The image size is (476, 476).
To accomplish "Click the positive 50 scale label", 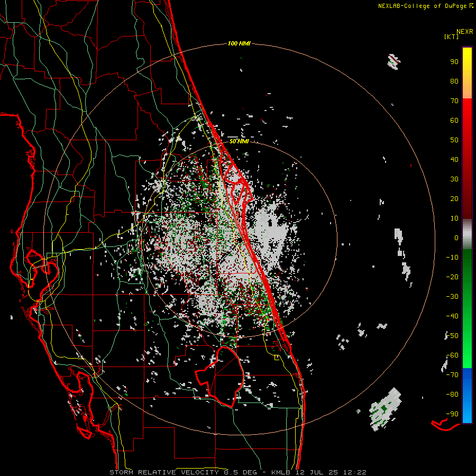I will point(454,140).
